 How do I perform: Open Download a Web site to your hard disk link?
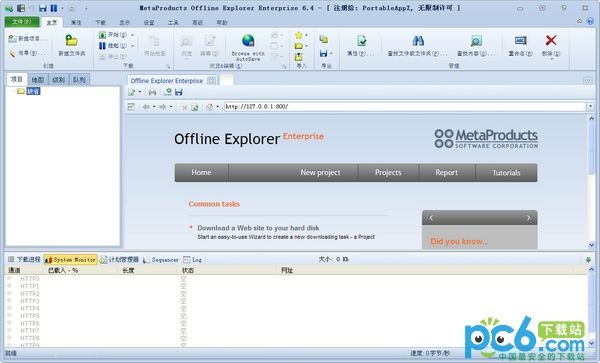click(x=258, y=228)
